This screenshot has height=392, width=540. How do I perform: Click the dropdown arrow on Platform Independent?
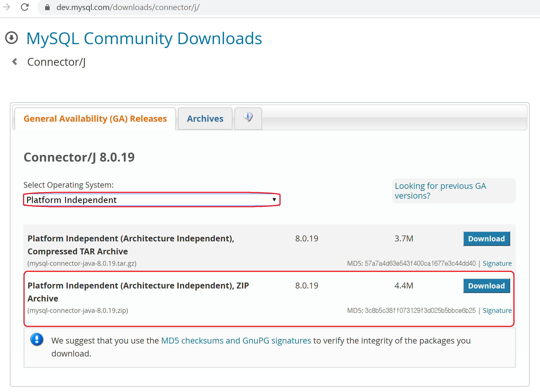coord(274,200)
